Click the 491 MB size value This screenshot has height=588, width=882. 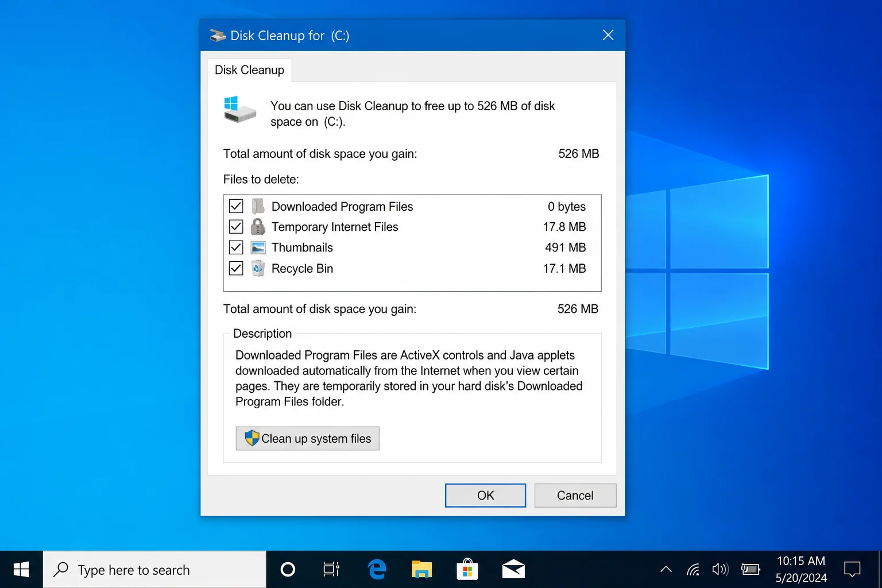point(566,247)
